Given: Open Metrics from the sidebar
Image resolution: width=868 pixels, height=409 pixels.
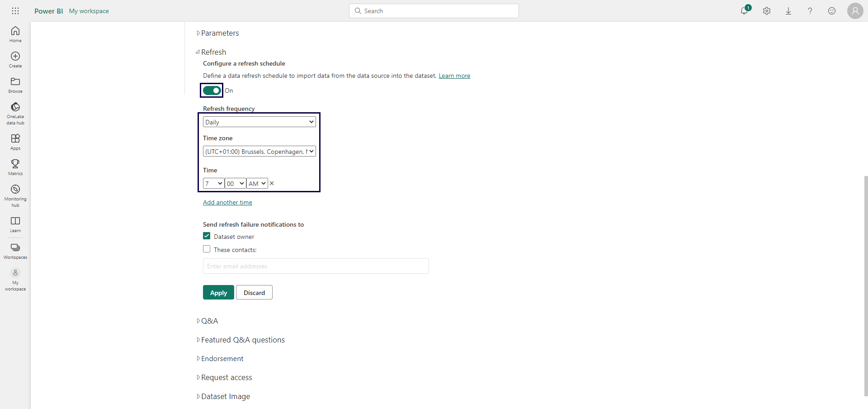Looking at the screenshot, I should pos(15,167).
